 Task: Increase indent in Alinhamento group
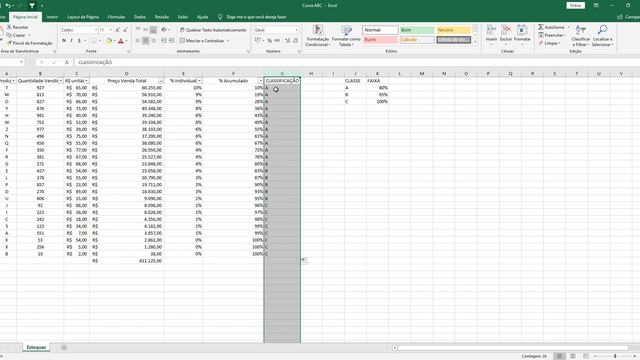click(x=171, y=41)
